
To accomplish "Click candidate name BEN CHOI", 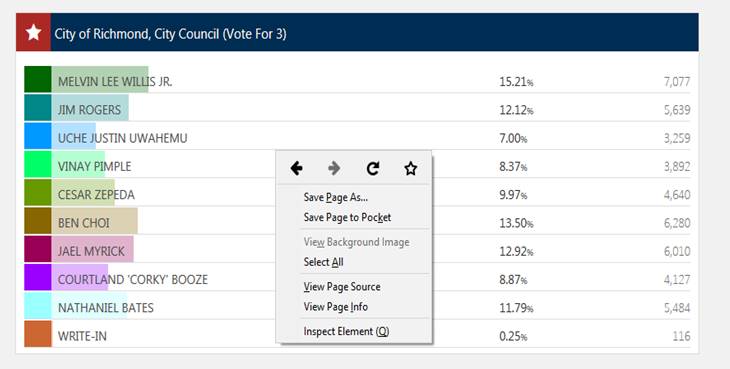I will 84,223.
